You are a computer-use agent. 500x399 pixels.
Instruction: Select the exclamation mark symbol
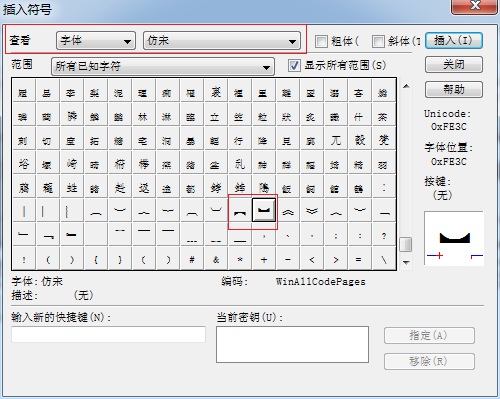pos(24,259)
